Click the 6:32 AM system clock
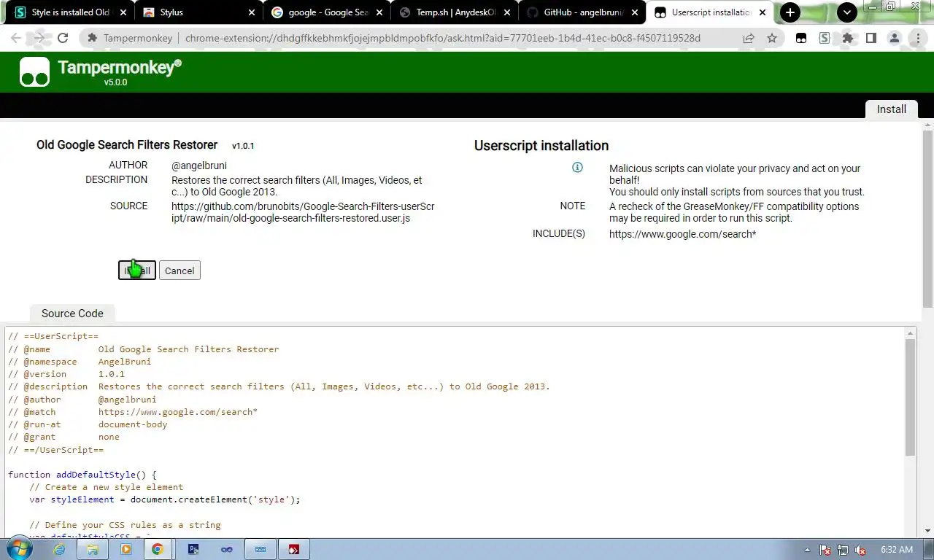 click(897, 550)
